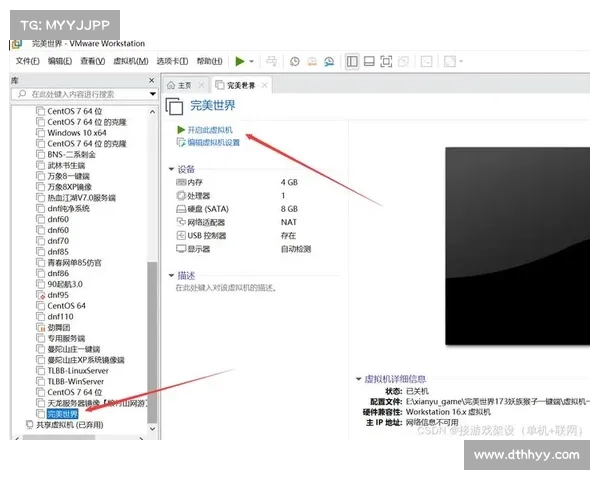The image size is (600, 480).
Task: Click the Send Ctrl+Alt+Del toolbar icon
Action: click(272, 61)
